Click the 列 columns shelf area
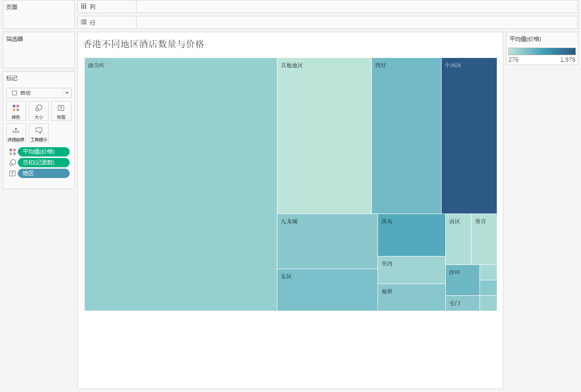Screen dimensions: 581x392 click(x=357, y=7)
